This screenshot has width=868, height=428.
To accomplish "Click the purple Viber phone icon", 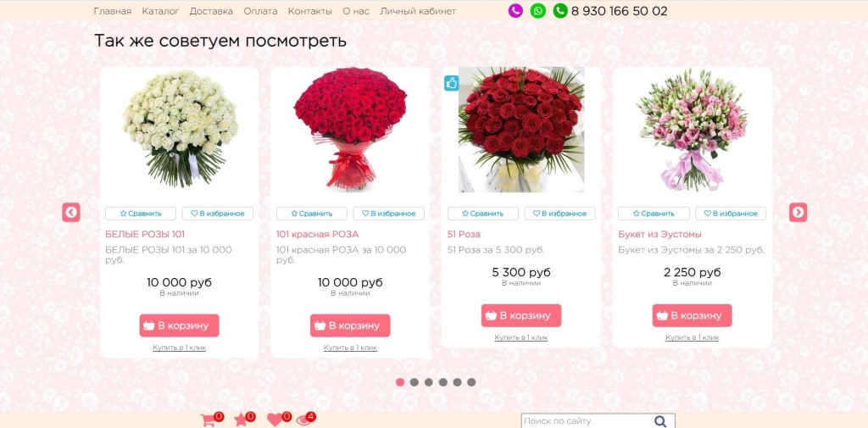I will point(515,11).
